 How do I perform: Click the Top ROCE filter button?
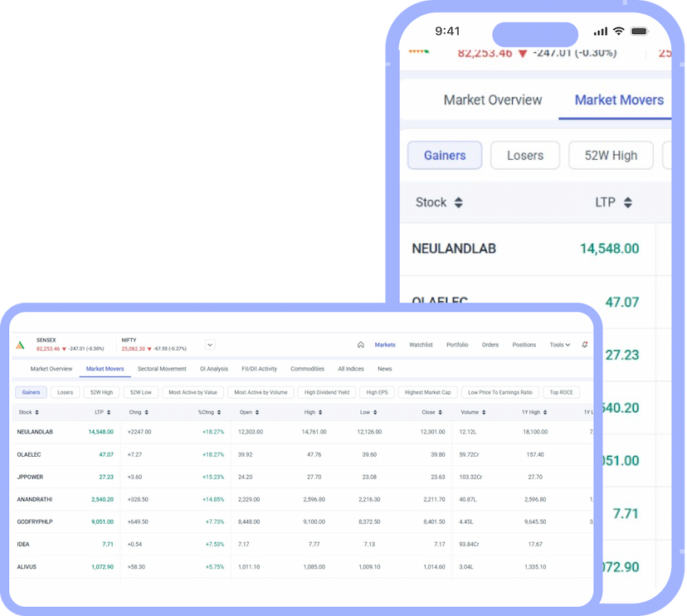point(561,391)
